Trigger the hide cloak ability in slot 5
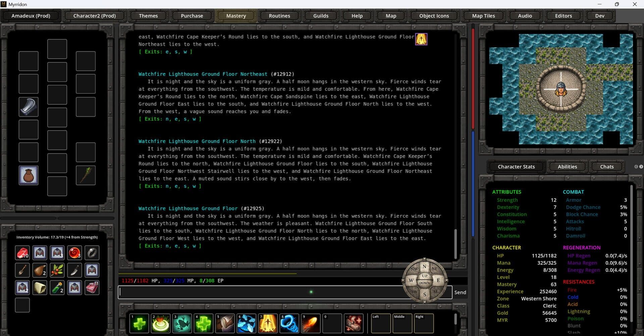 click(x=225, y=323)
